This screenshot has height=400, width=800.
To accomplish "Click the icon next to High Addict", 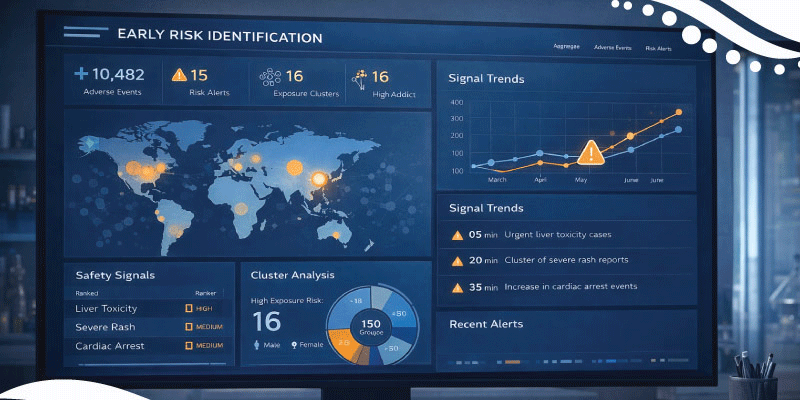I will coord(360,78).
